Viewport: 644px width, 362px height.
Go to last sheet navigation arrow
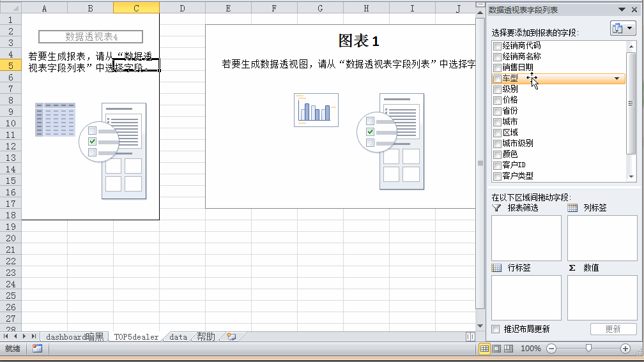34,336
